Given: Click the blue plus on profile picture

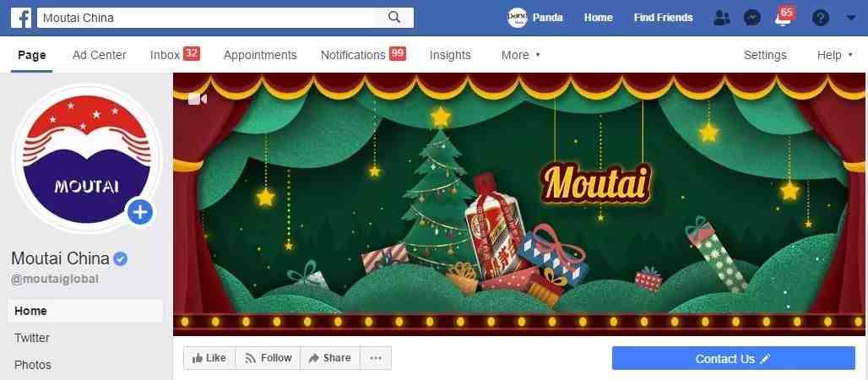Looking at the screenshot, I should coord(140,212).
